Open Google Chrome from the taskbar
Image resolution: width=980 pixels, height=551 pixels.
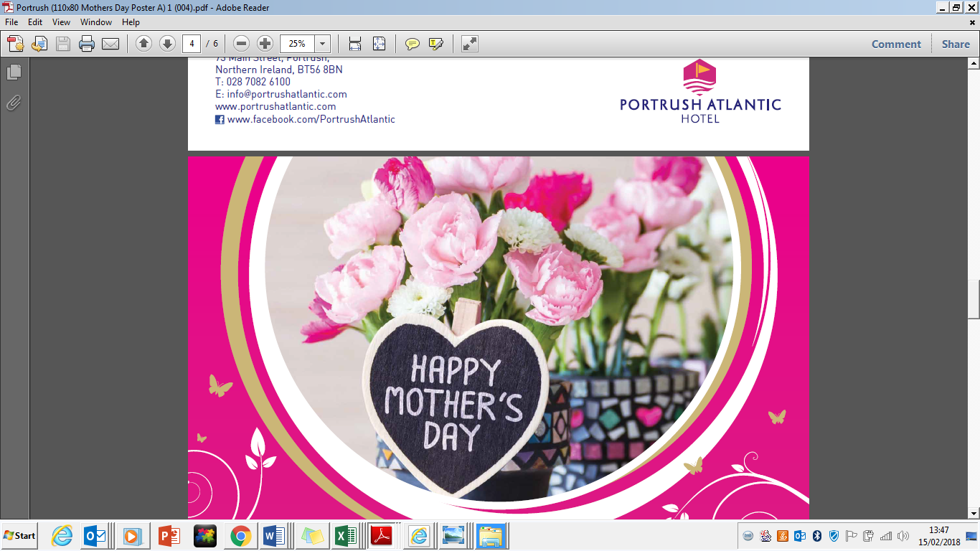click(x=240, y=536)
